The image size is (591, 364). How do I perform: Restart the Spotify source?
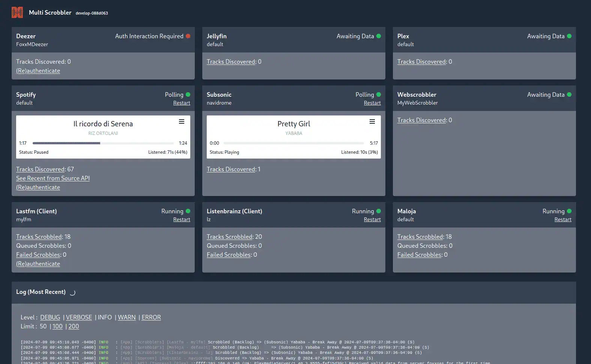click(182, 103)
